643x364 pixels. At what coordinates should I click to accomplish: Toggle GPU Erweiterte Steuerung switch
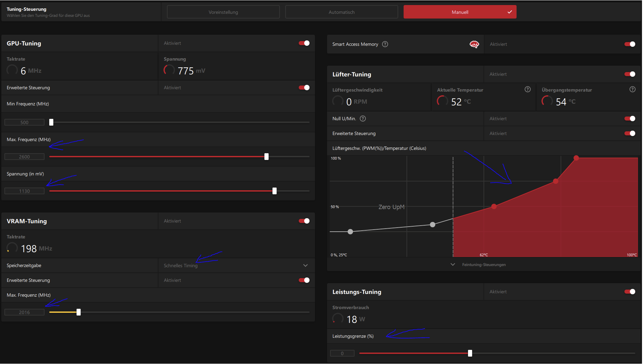[x=304, y=88]
